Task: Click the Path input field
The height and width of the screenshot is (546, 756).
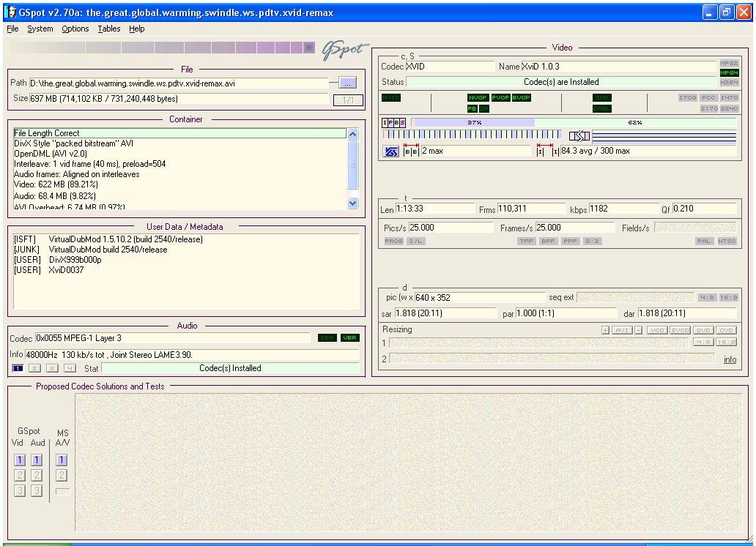Action: 179,83
